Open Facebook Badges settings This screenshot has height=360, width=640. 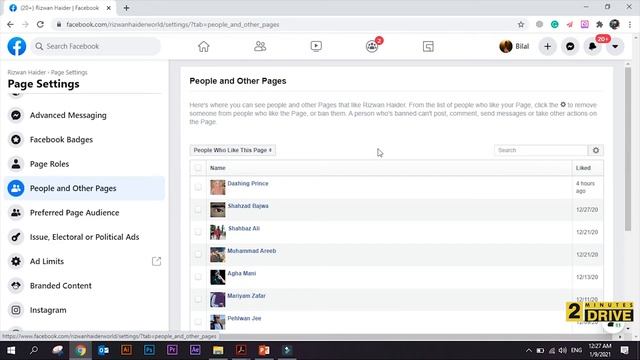84,140
